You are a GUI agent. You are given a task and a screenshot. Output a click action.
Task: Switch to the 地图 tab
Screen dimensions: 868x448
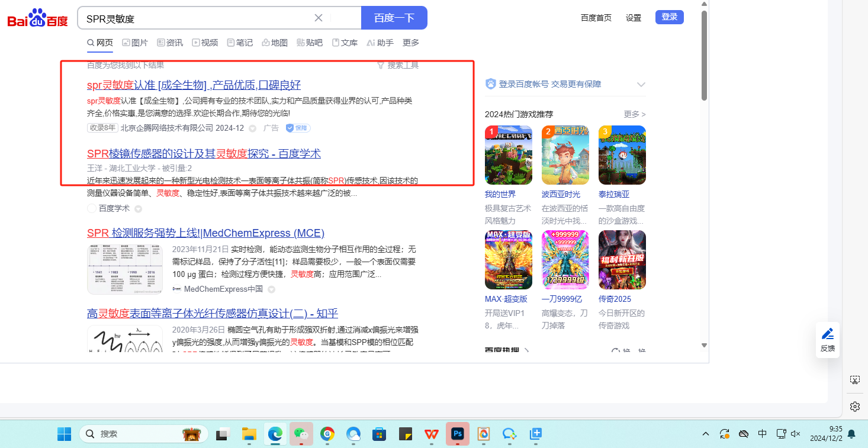(x=275, y=43)
